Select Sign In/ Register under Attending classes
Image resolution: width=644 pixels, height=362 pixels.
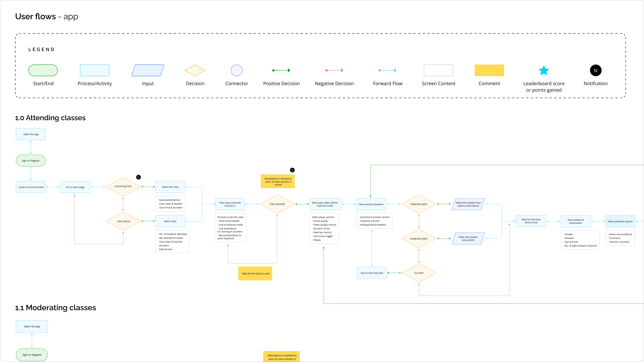pyautogui.click(x=31, y=161)
